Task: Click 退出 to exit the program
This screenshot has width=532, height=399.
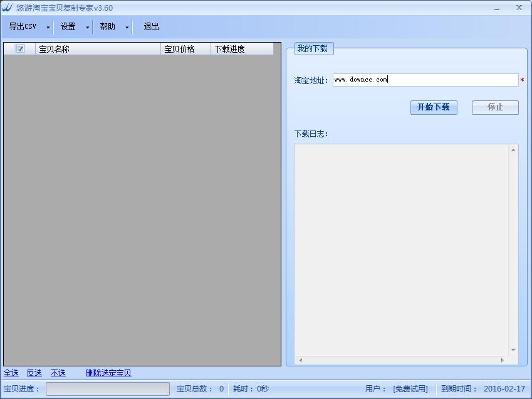Action: [x=150, y=27]
